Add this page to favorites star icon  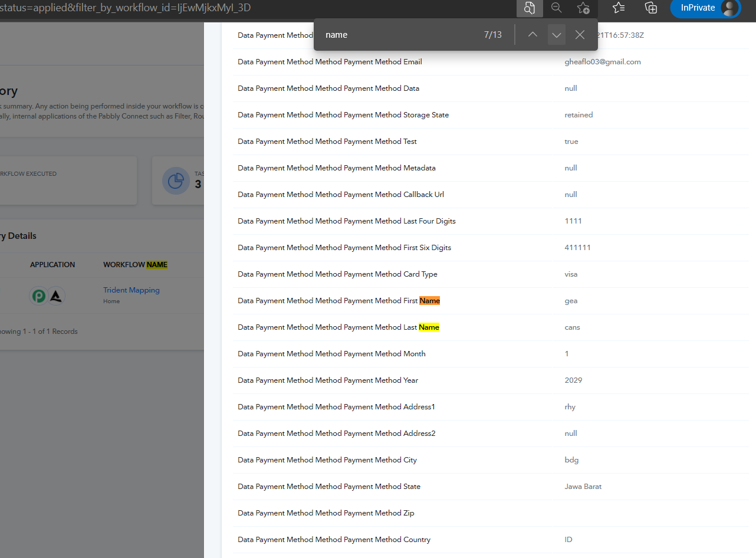583,8
